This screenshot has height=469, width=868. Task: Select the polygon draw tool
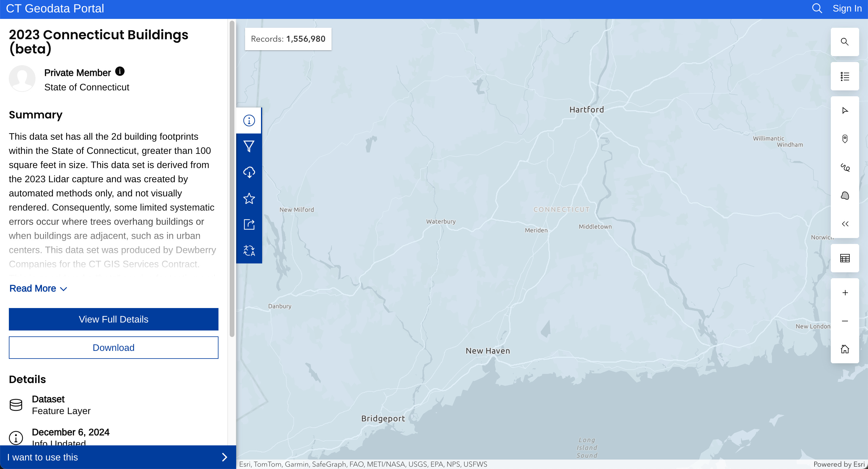(844, 196)
